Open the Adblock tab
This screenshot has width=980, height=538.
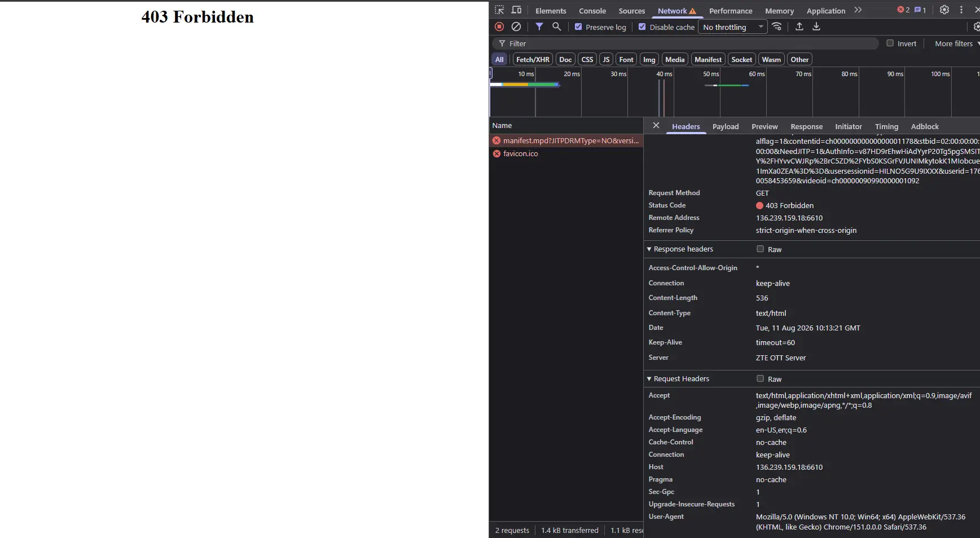point(925,126)
